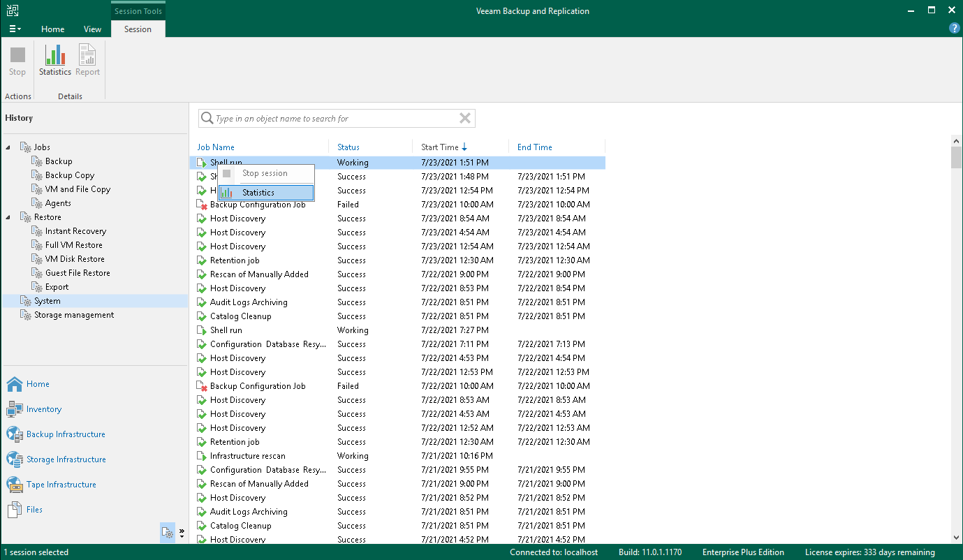
Task: Collapse the Restore tree node
Action: (x=6, y=216)
